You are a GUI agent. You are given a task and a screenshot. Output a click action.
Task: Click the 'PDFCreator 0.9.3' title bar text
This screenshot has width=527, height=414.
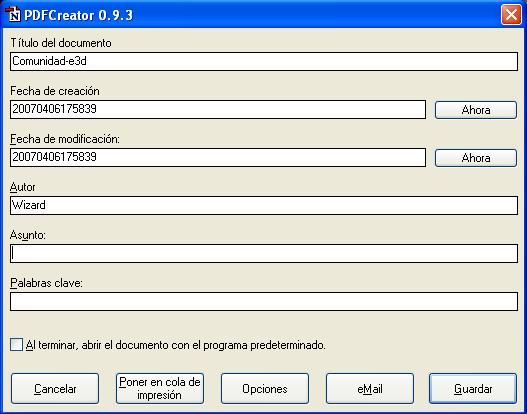[78, 15]
